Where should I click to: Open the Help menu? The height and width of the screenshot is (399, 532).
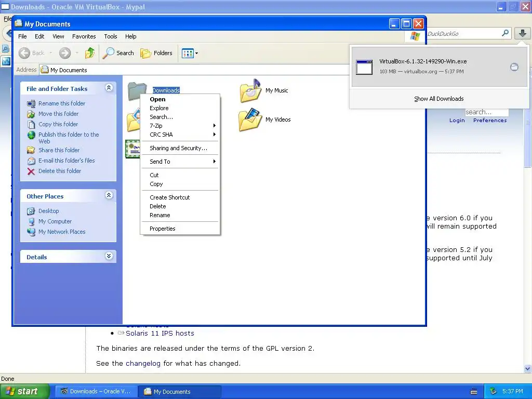point(130,36)
